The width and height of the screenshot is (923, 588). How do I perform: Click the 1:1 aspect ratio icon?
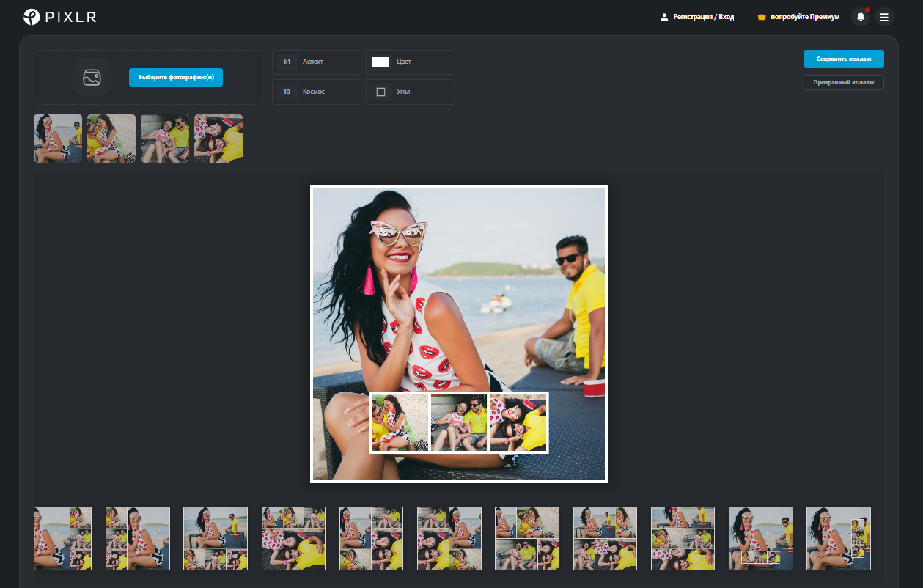(x=287, y=62)
